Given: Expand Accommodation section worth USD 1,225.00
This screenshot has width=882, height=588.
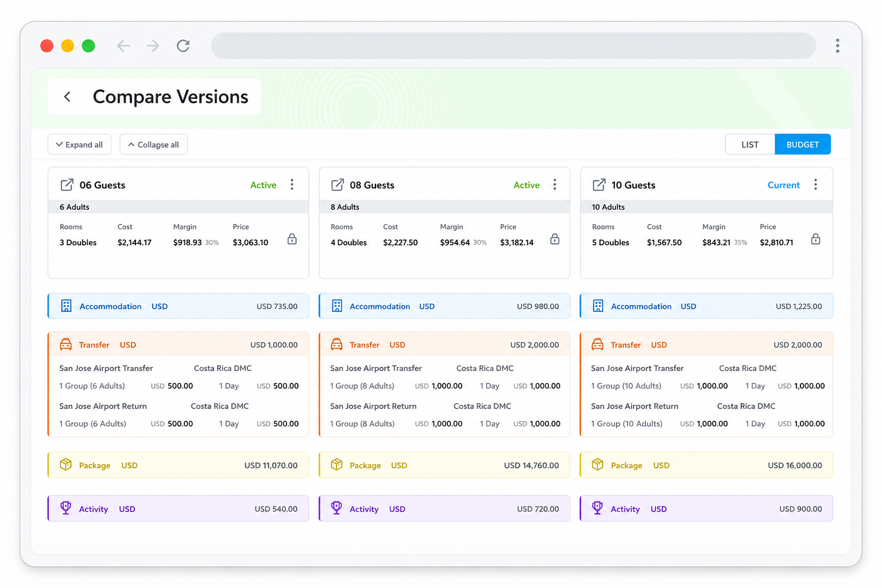Looking at the screenshot, I should pyautogui.click(x=706, y=306).
